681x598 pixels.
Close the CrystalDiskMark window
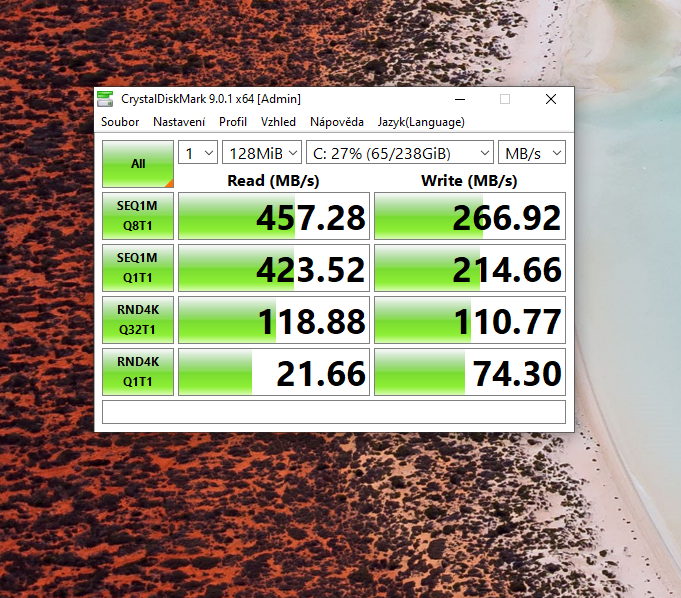coord(551,99)
